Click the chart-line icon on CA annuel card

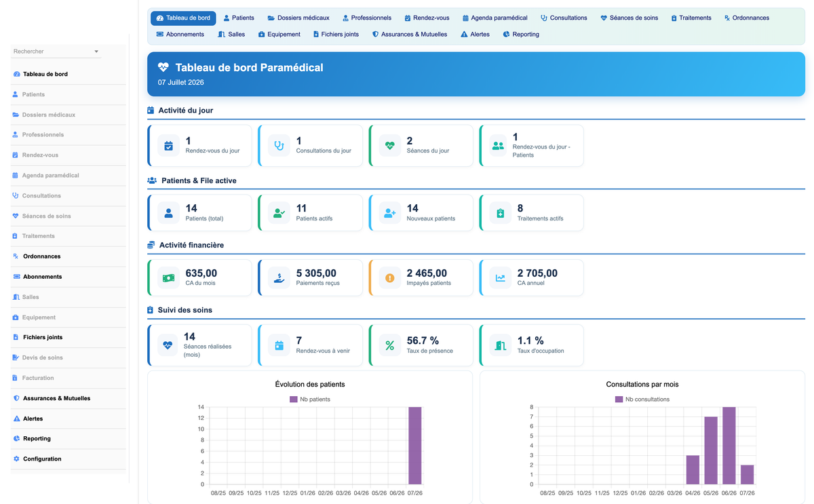(x=500, y=277)
